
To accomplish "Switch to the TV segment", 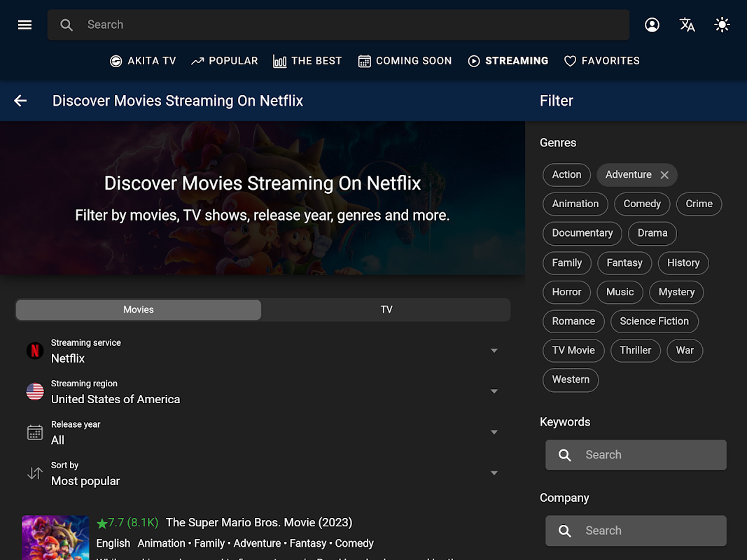I will coord(386,309).
